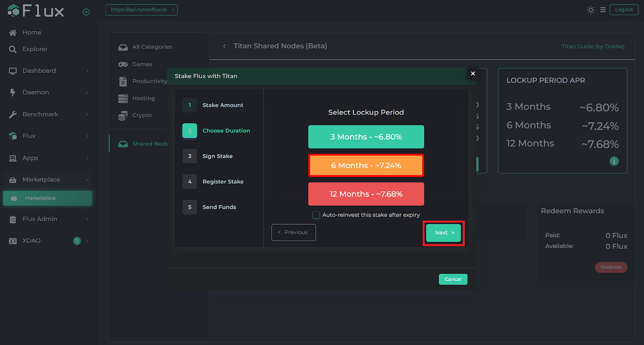
Task: Select the Marketplace sub-item
Action: (47, 198)
